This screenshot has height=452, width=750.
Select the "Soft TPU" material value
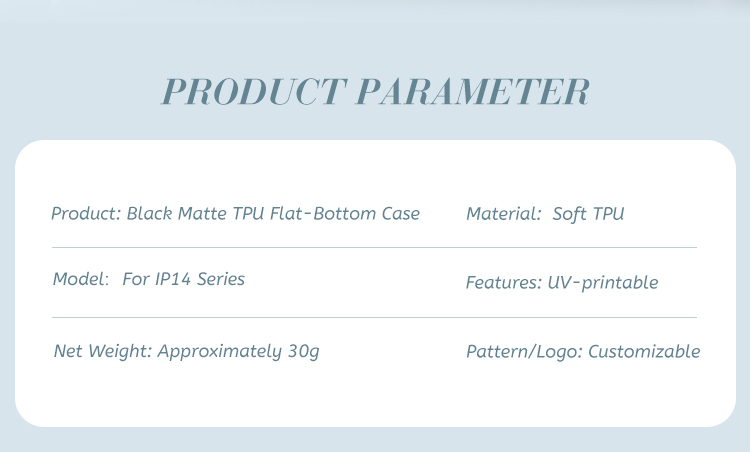pos(588,214)
